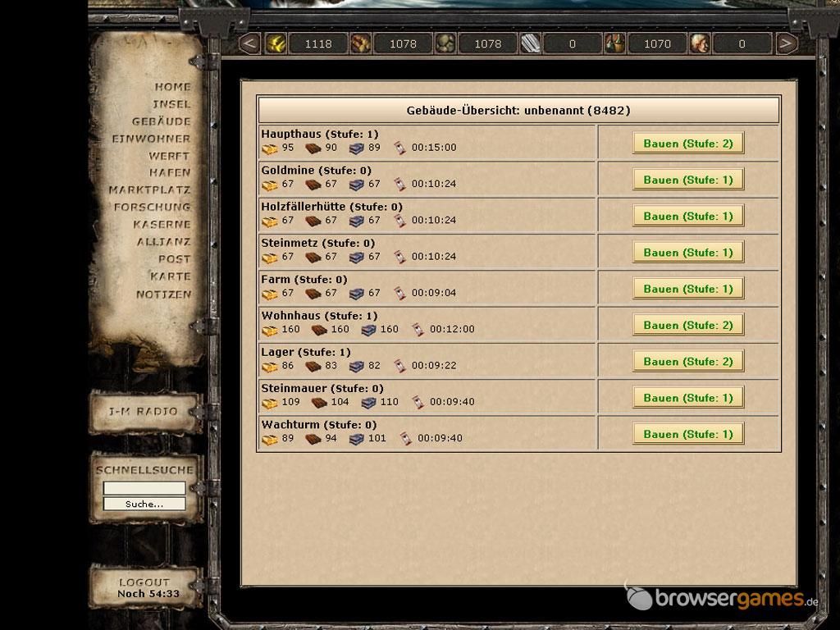Image resolution: width=840 pixels, height=630 pixels.
Task: Open the Forschung page in sidebar
Action: 152,207
